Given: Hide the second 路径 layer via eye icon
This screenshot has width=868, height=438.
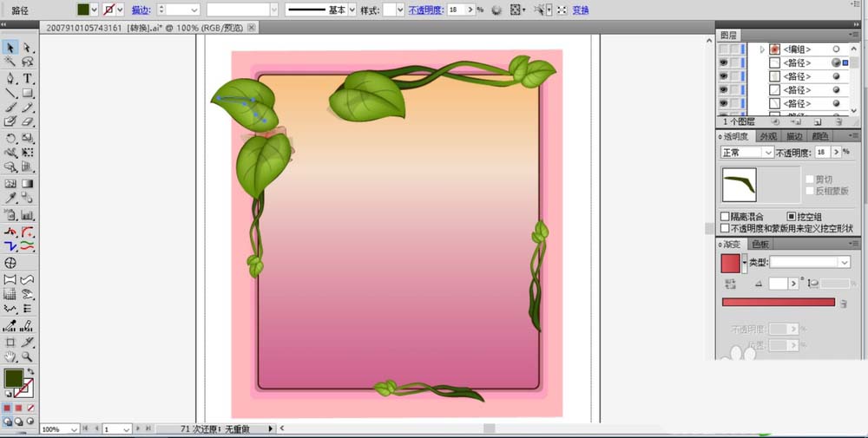Looking at the screenshot, I should point(723,76).
